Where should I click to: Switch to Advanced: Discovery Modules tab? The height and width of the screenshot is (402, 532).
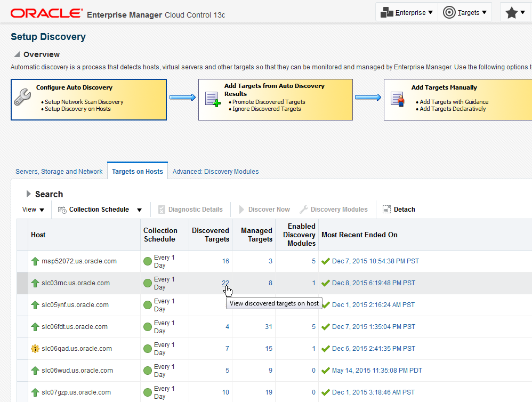[x=215, y=171]
